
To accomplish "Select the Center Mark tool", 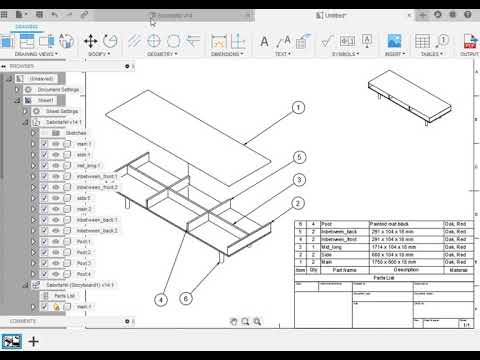I will pos(154,41).
